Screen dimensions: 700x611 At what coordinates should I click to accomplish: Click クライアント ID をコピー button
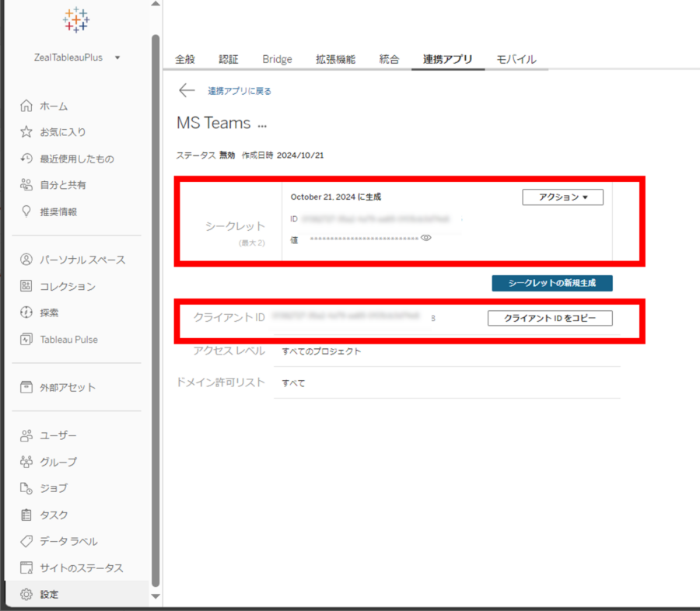[x=550, y=318]
